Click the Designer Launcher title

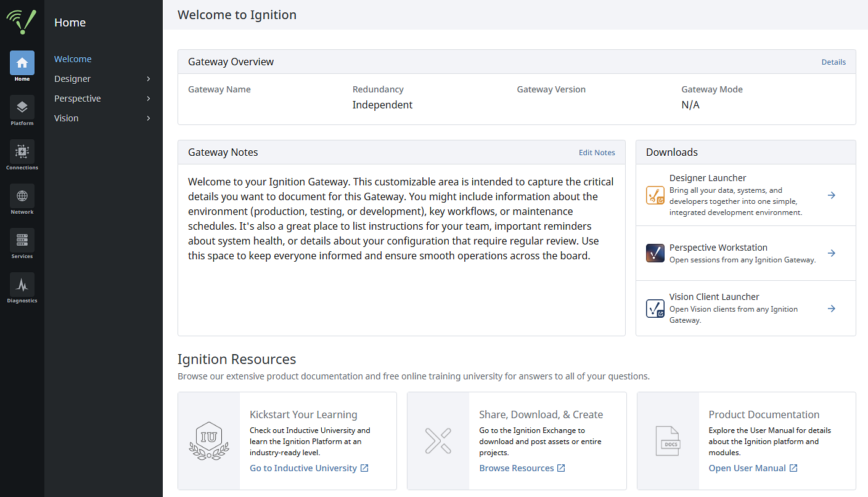tap(708, 178)
